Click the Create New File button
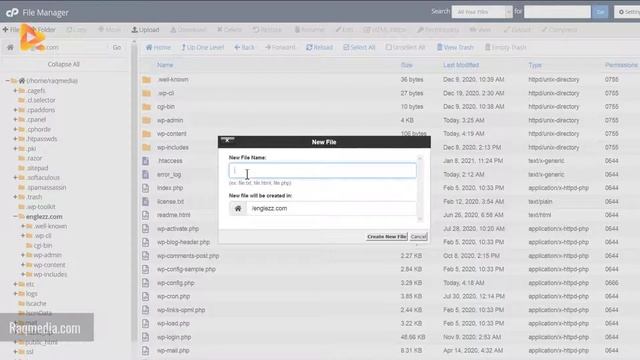The width and height of the screenshot is (640, 360). (387, 237)
